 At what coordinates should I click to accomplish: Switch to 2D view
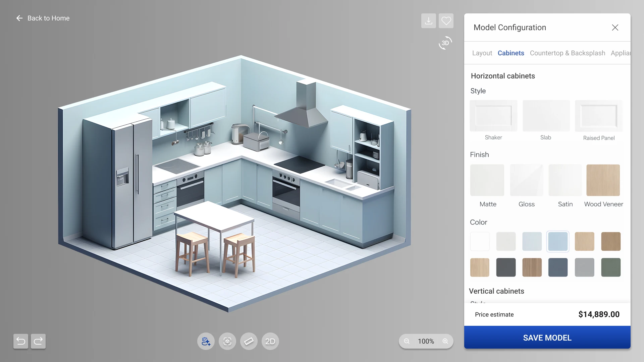point(270,341)
